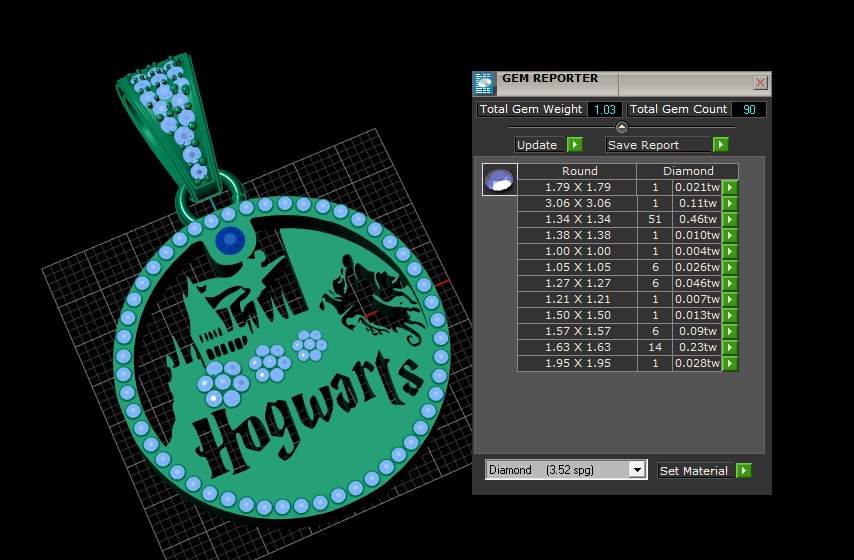Select the 1.79 X 1.79 size cell
The height and width of the screenshot is (560, 854).
click(x=578, y=187)
